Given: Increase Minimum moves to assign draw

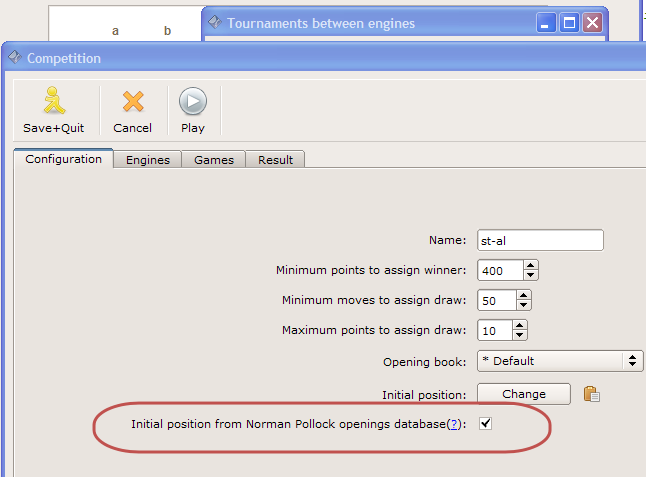Looking at the screenshot, I should [523, 295].
